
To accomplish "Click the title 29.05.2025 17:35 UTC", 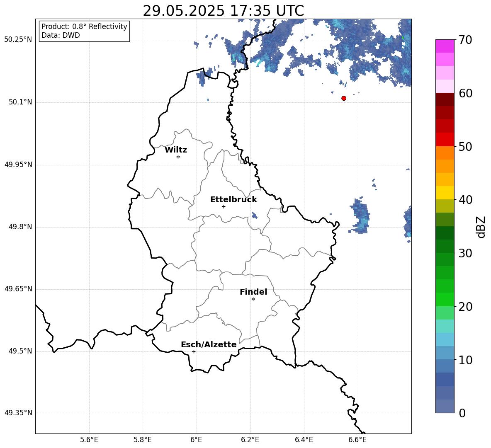I will (x=223, y=11).
